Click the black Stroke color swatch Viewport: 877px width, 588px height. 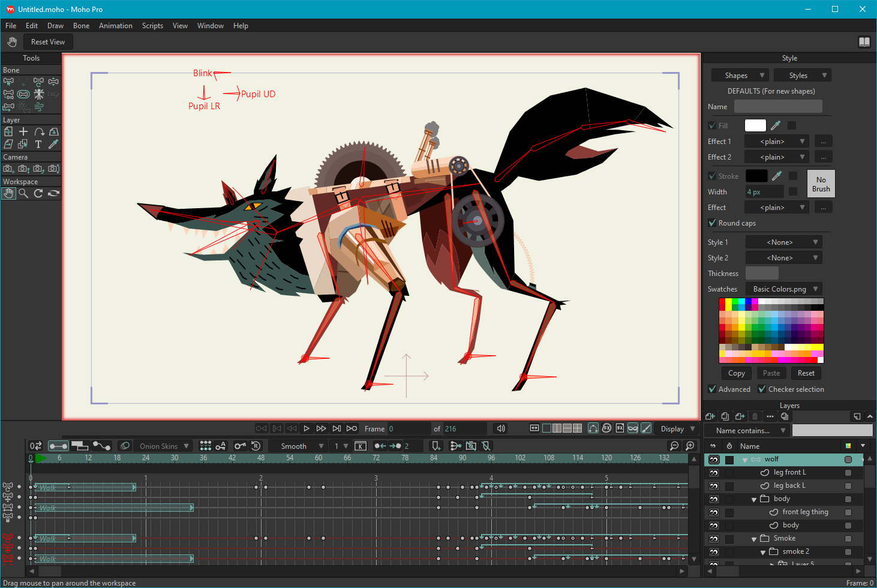click(756, 176)
